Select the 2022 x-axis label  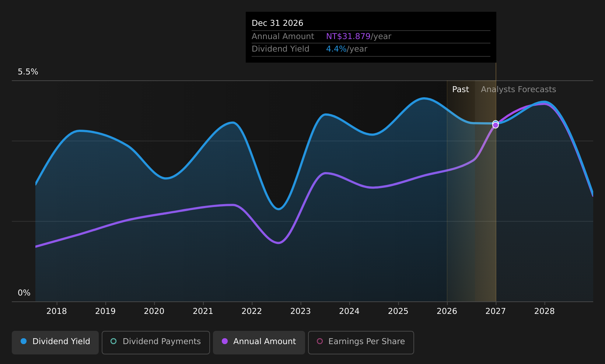[x=252, y=311]
